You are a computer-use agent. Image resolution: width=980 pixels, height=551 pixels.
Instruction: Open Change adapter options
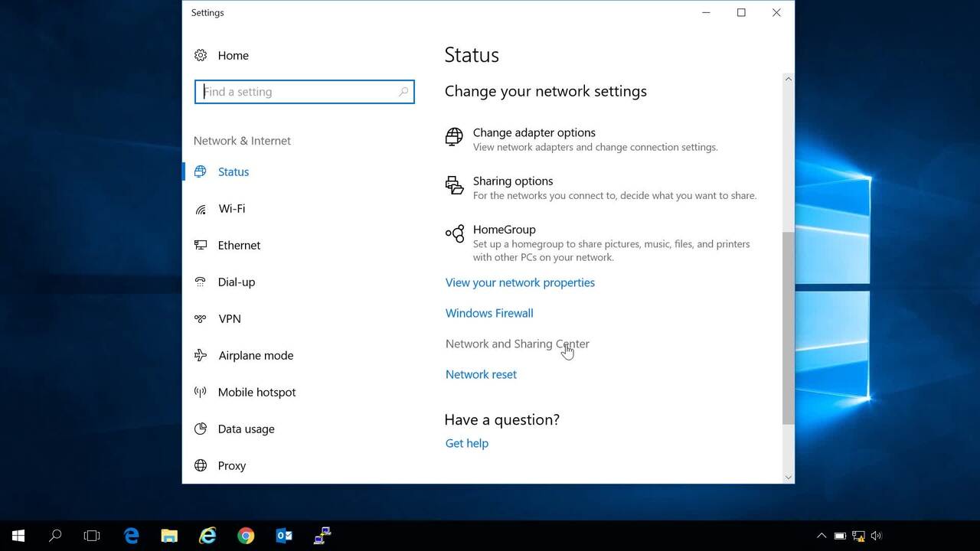point(534,133)
